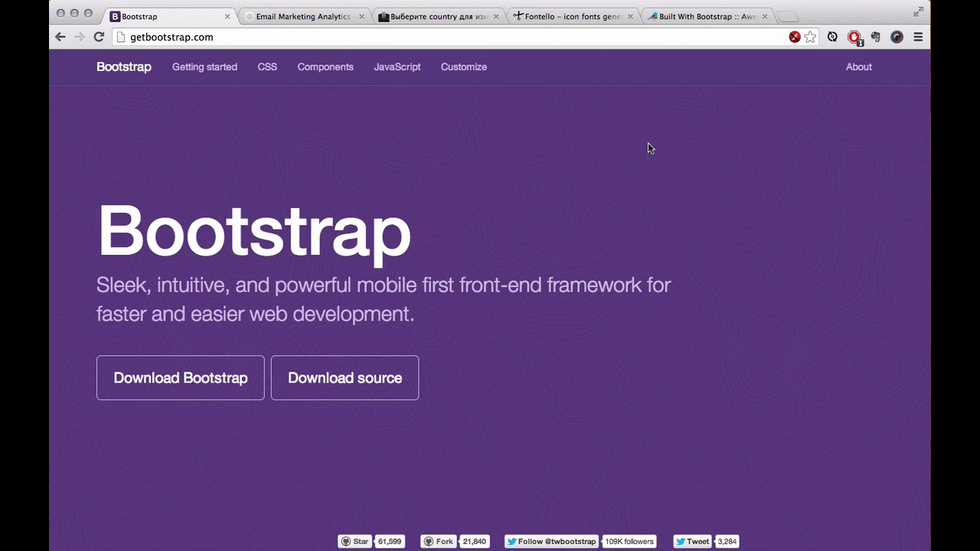The height and width of the screenshot is (551, 980).
Task: Click the Tweet button
Action: click(x=693, y=541)
